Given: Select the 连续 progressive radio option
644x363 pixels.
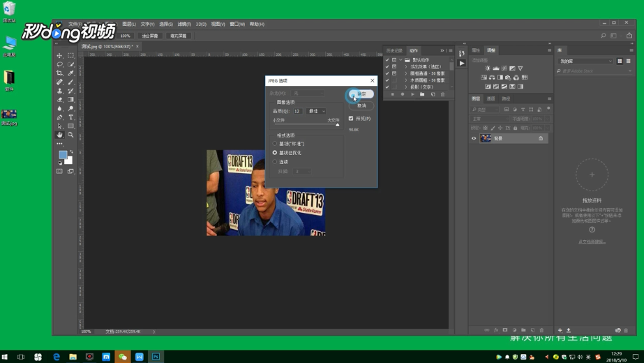Looking at the screenshot, I should (x=275, y=161).
